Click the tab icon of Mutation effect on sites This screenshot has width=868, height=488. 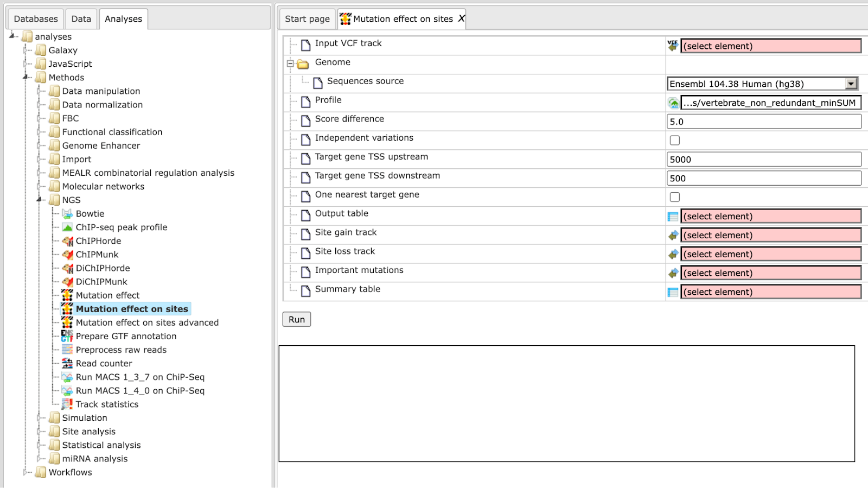click(345, 19)
